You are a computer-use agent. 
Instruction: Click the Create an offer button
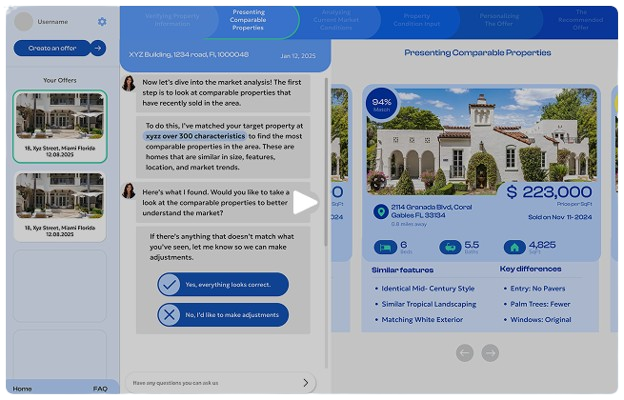point(52,48)
